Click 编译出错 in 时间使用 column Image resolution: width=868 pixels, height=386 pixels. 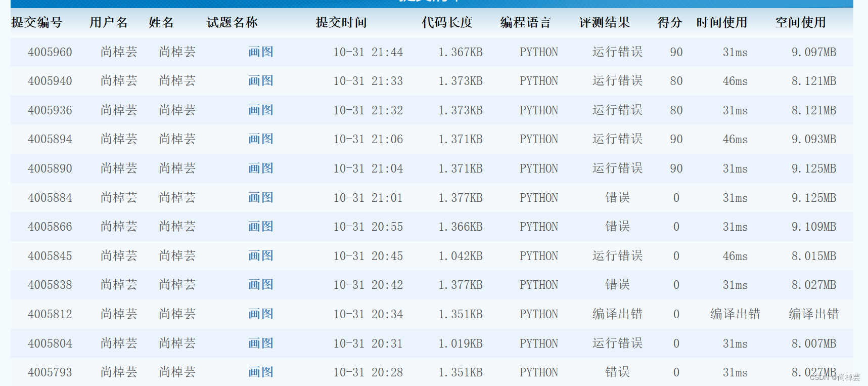(735, 314)
